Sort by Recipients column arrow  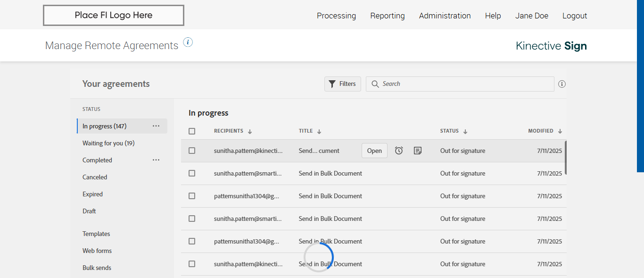[x=250, y=132]
